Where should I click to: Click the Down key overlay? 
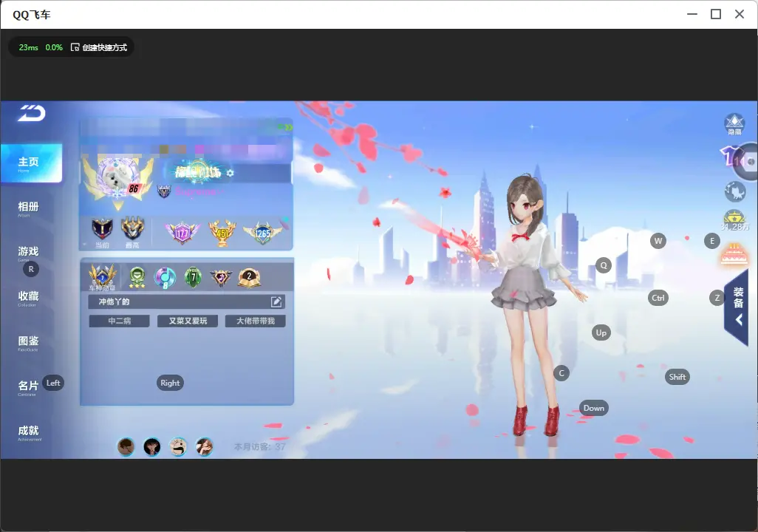(594, 408)
